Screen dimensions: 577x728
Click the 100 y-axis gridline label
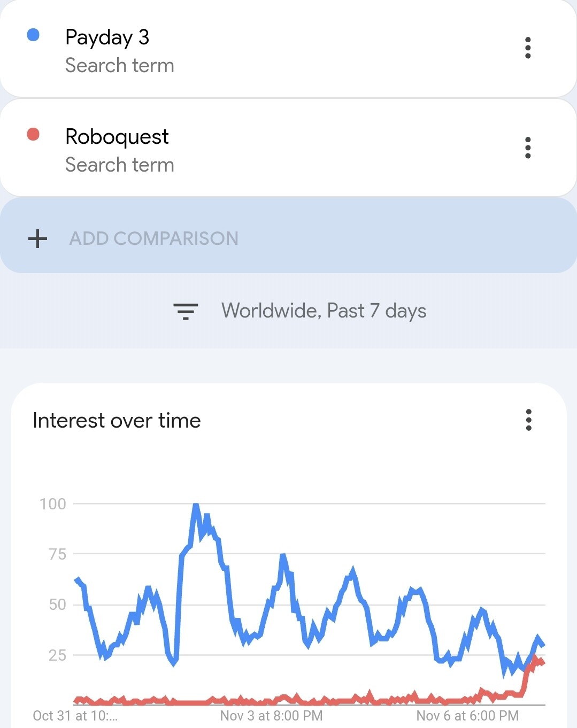click(x=53, y=504)
